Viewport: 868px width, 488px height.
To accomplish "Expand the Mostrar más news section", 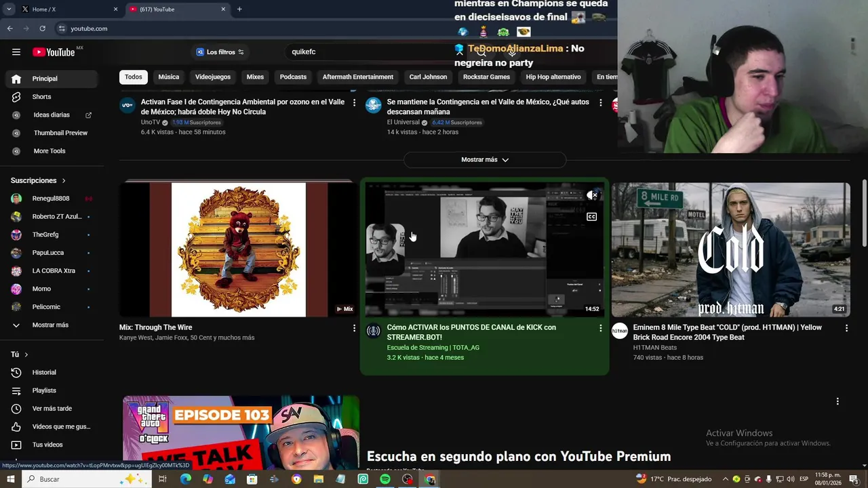I will 485,159.
